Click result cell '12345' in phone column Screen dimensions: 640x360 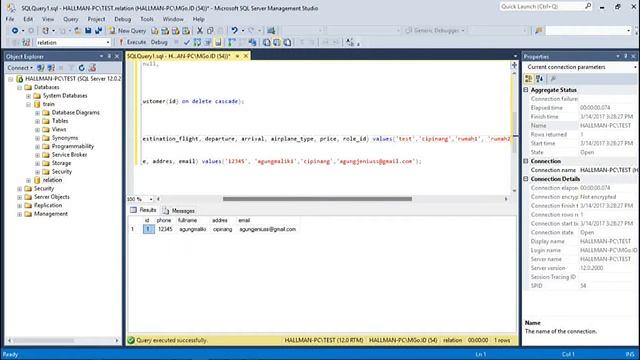click(165, 229)
